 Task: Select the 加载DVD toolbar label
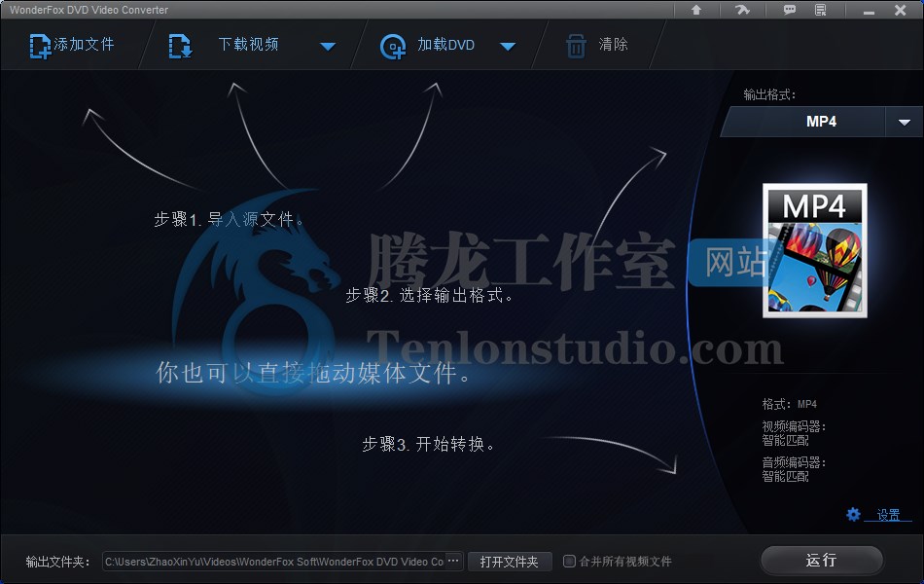[446, 45]
